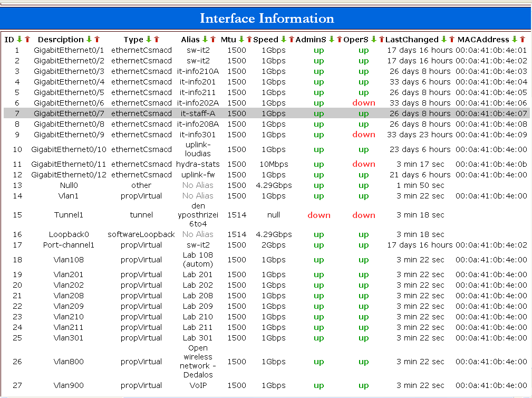Click uplink-loudias alias cell

pos(198,149)
